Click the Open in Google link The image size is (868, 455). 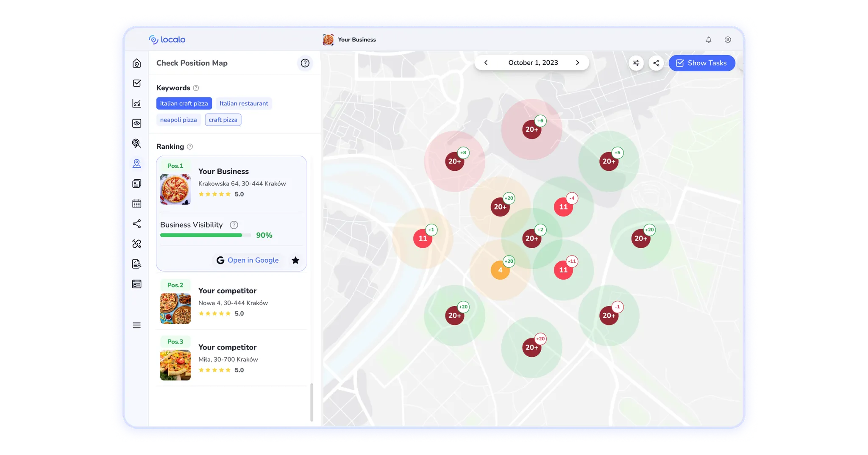point(248,260)
